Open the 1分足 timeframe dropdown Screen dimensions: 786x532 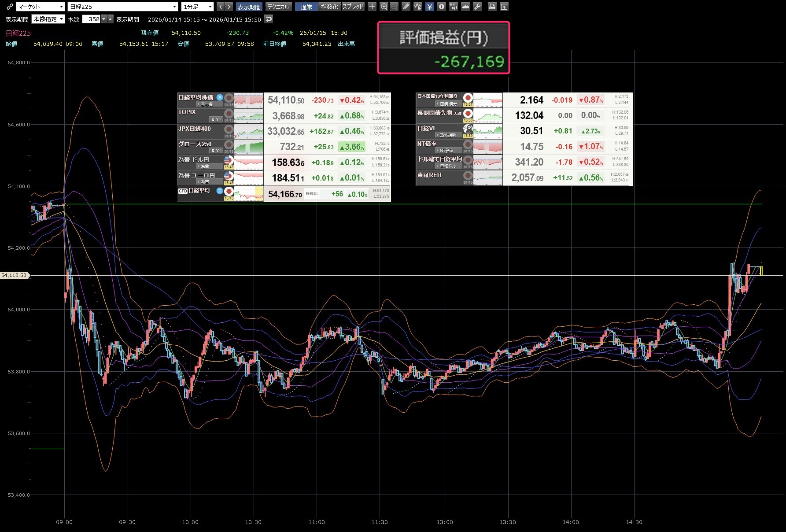[198, 7]
